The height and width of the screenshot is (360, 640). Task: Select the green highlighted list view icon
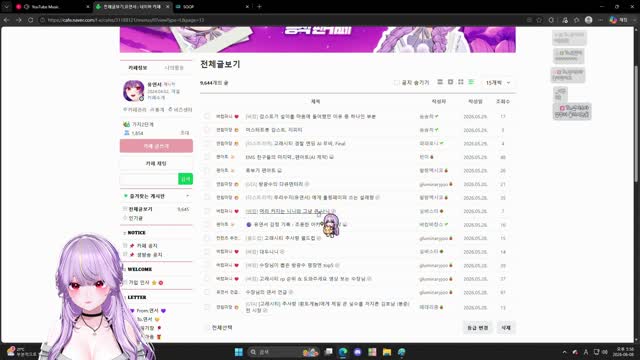pyautogui.click(x=471, y=82)
